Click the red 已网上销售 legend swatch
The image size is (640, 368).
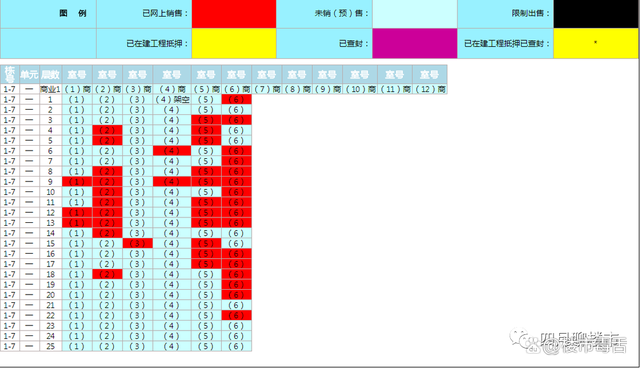(x=234, y=14)
